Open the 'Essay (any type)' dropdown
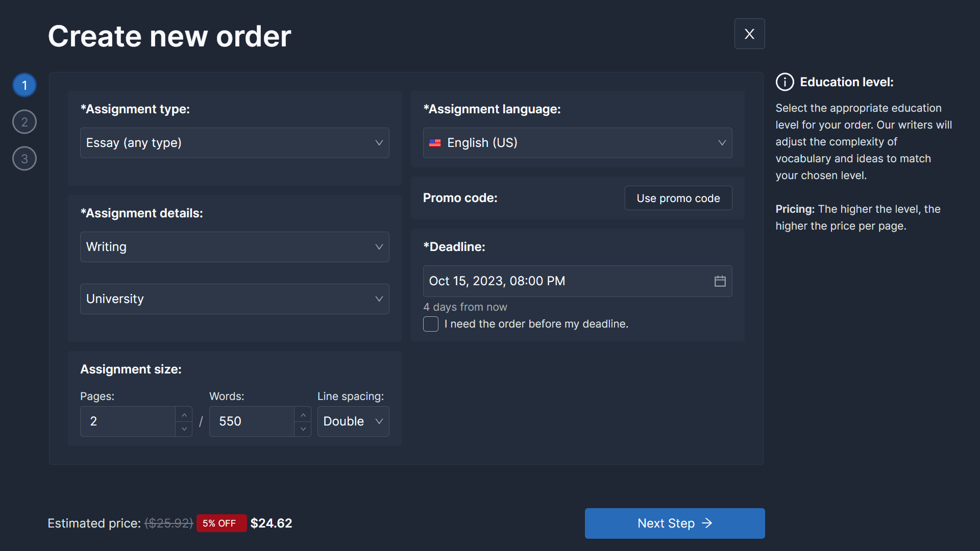 (234, 143)
